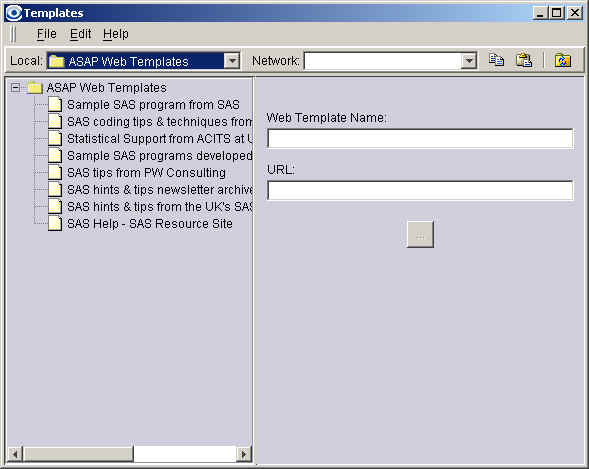
Task: Click the left scroll arrow of tree panel
Action: click(x=15, y=454)
